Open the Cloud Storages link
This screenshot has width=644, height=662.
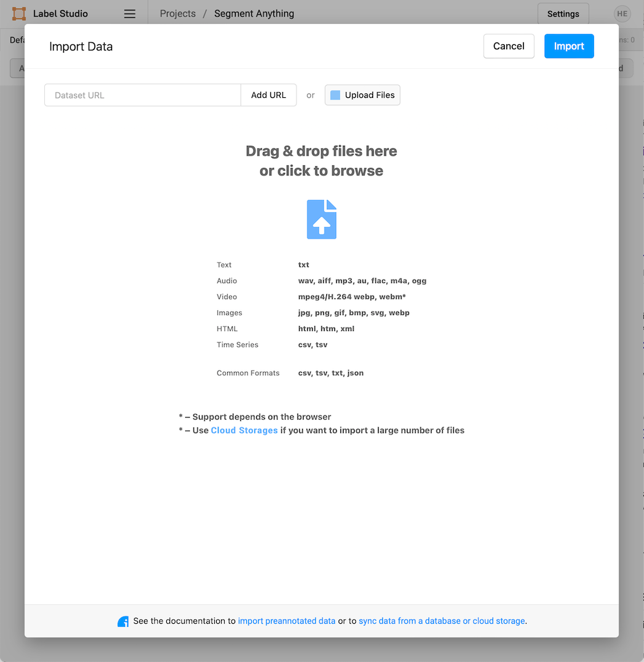tap(244, 431)
